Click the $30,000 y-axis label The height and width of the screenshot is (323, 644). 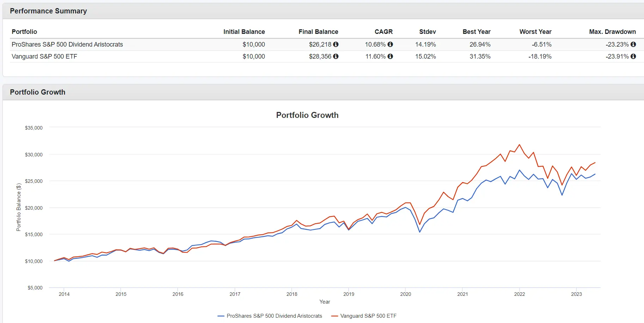click(34, 155)
